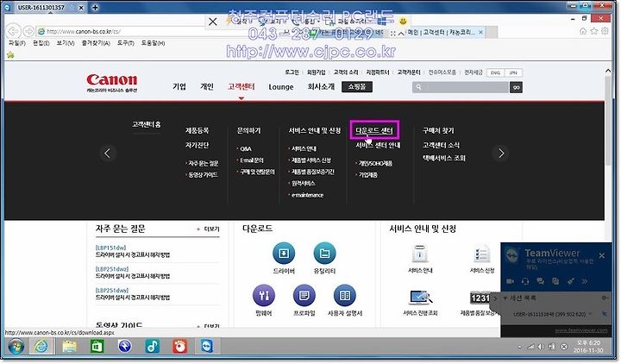Expand the TeamViewer toolbar double chevron

click(585, 281)
